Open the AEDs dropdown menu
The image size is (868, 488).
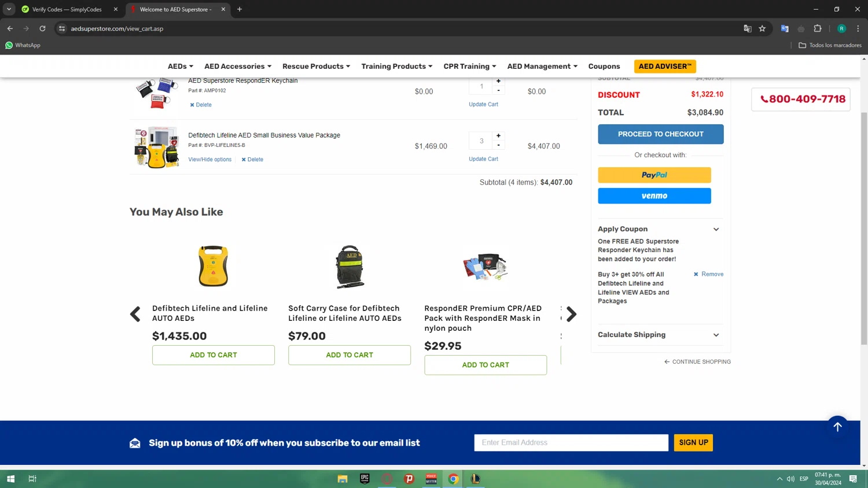click(181, 66)
